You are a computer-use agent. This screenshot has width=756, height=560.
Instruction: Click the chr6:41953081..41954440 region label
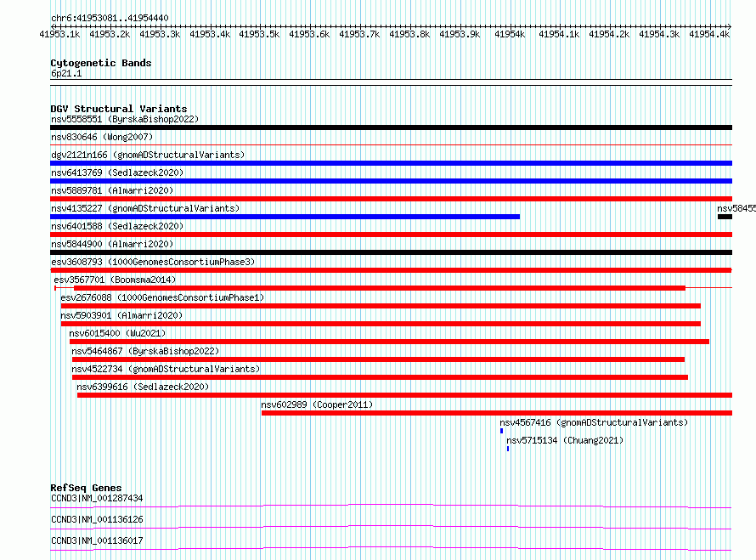[110, 18]
